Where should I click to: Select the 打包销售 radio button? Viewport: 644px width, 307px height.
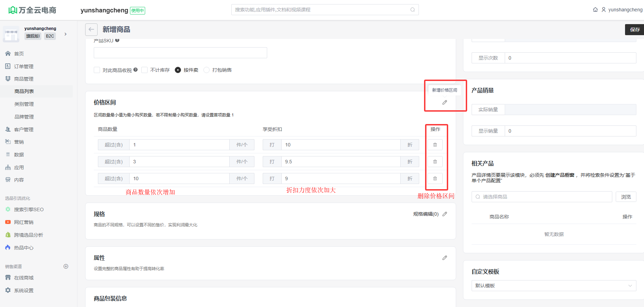[207, 70]
